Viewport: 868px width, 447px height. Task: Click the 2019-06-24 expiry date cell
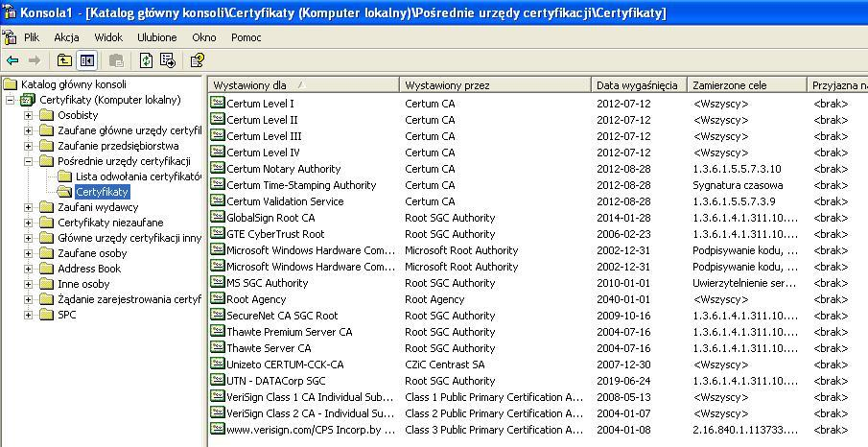pyautogui.click(x=623, y=381)
